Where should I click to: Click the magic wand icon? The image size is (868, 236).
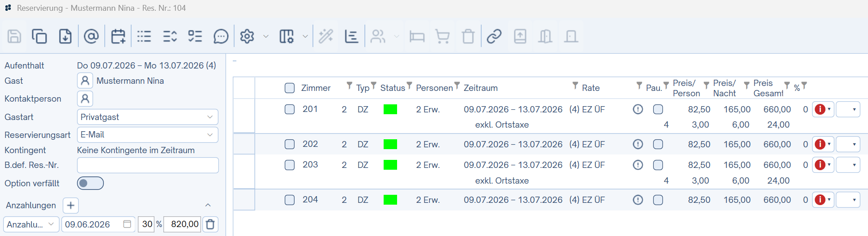tap(326, 36)
